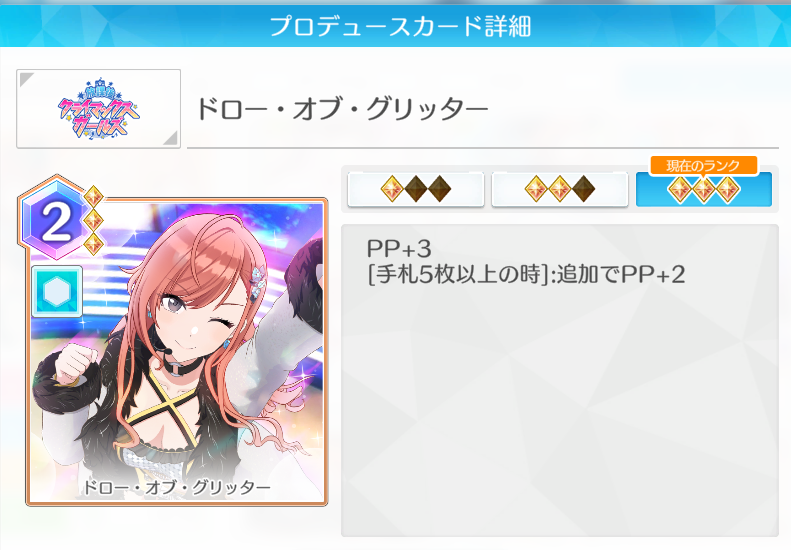Click the hexagon cost 2 badge
Viewport: 791px width, 550px height.
[x=54, y=221]
